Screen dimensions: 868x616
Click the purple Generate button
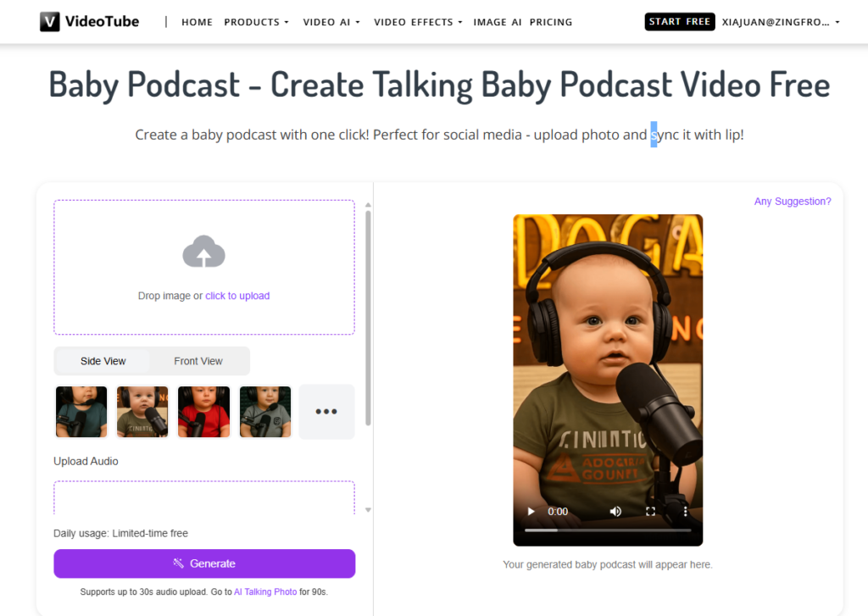pyautogui.click(x=204, y=563)
